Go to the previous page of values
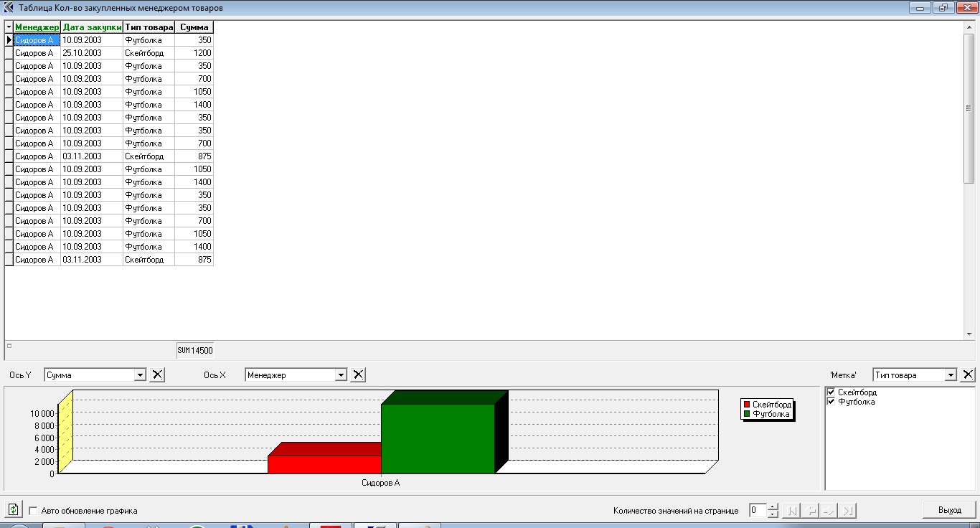This screenshot has height=528, width=980. (810, 511)
